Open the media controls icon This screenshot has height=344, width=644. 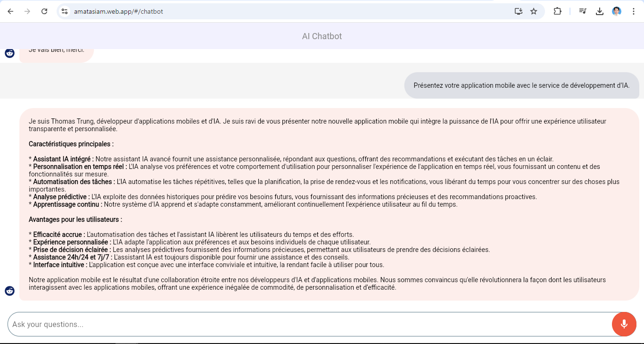[x=583, y=11]
